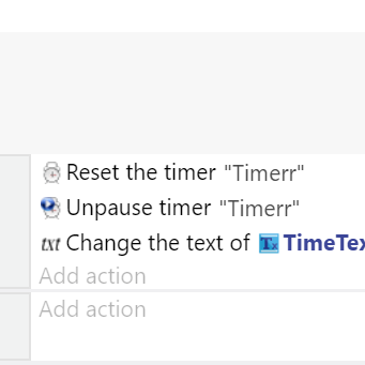Select the Reset the timer action text
Screen dimensions: 365x365
coord(141,173)
